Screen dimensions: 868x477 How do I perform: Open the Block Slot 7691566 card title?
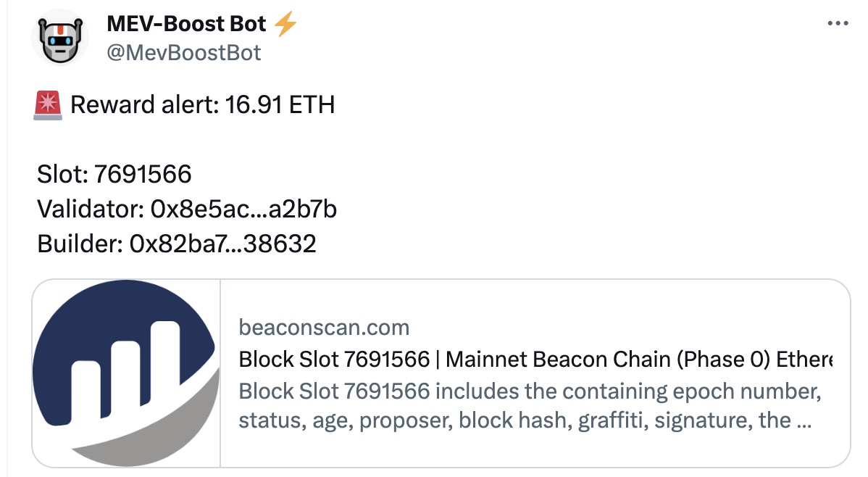[535, 360]
